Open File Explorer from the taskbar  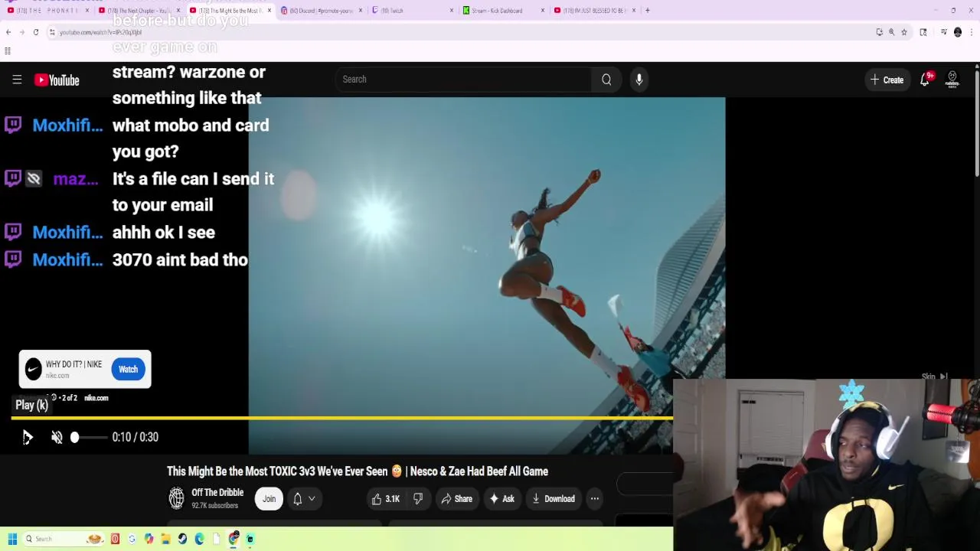pyautogui.click(x=165, y=539)
